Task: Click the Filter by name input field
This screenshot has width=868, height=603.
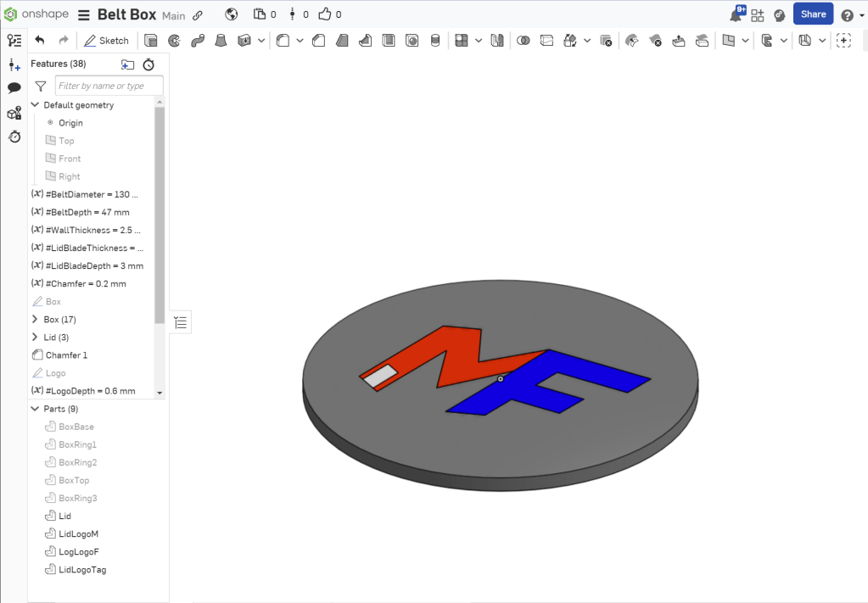Action: (109, 86)
